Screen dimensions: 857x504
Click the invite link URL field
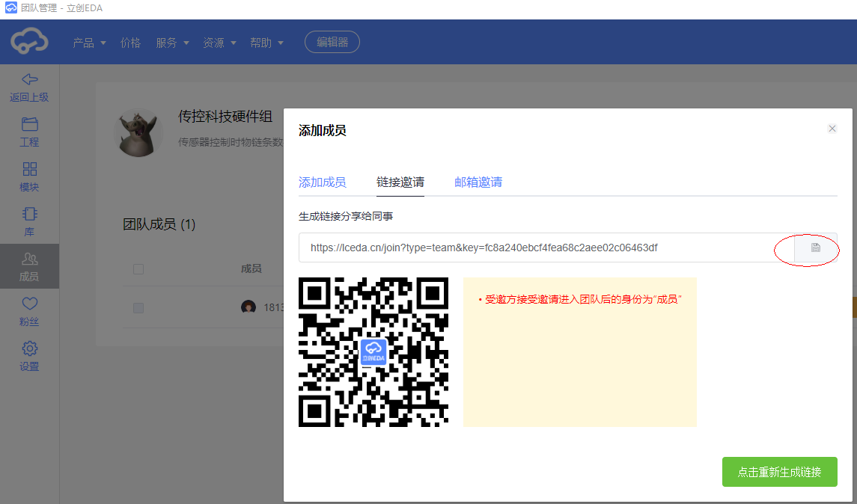(546, 248)
